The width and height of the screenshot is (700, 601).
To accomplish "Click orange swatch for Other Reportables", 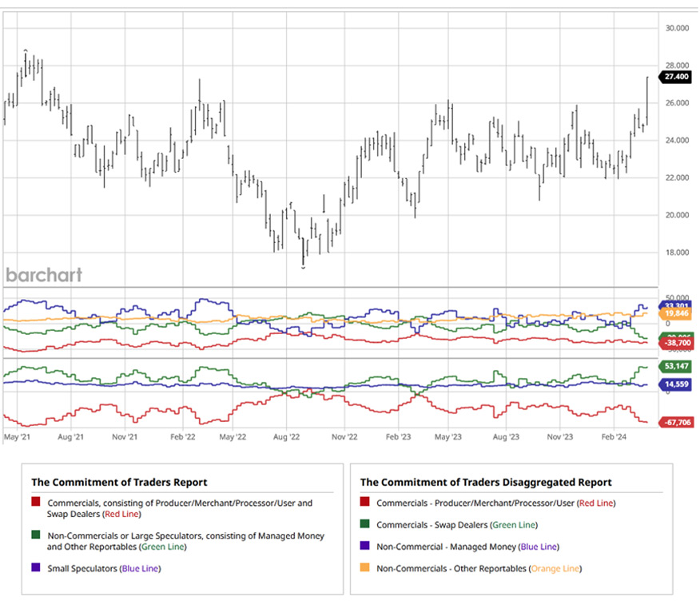I will coord(365,568).
